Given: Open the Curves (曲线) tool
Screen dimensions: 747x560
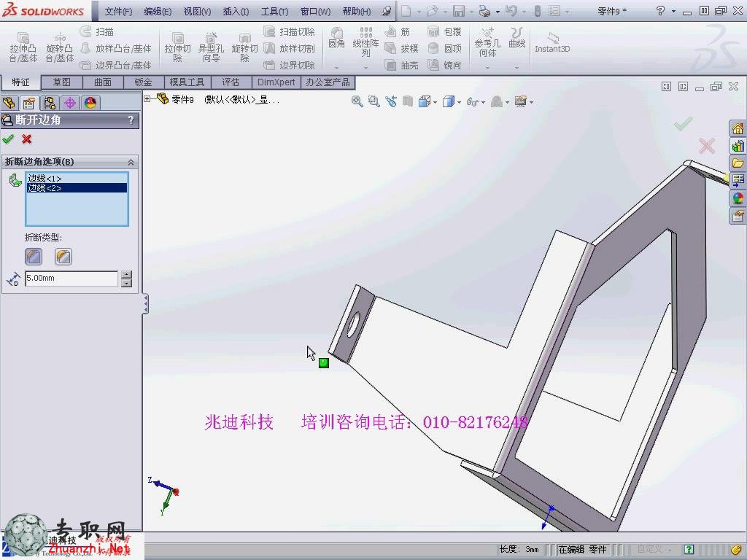Looking at the screenshot, I should coord(517,38).
